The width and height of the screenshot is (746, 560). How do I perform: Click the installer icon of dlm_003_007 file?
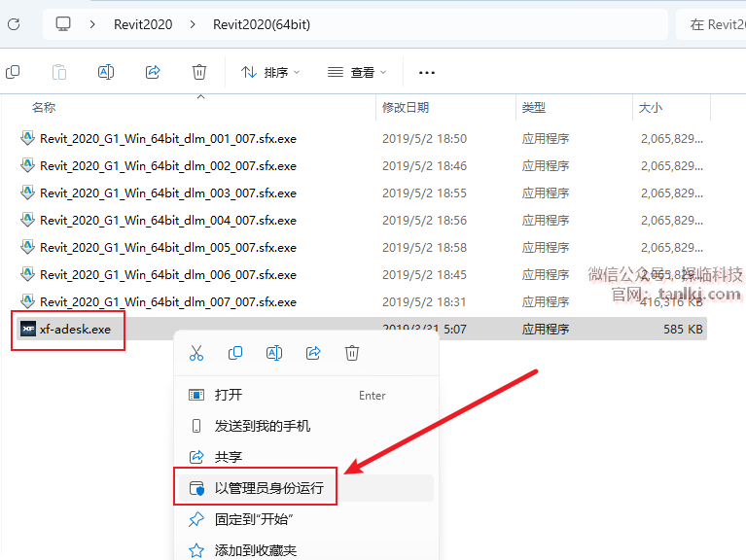pyautogui.click(x=27, y=192)
